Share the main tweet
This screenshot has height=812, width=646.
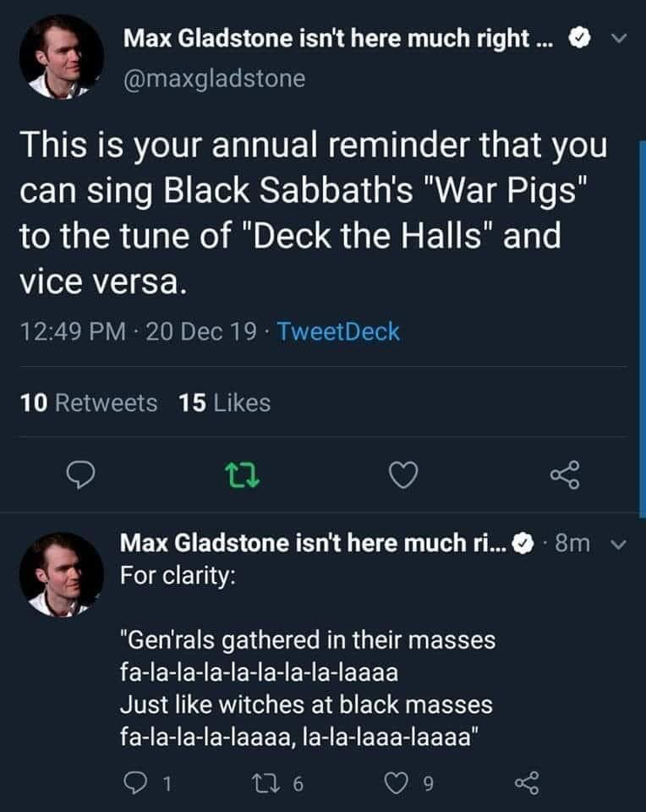(566, 478)
